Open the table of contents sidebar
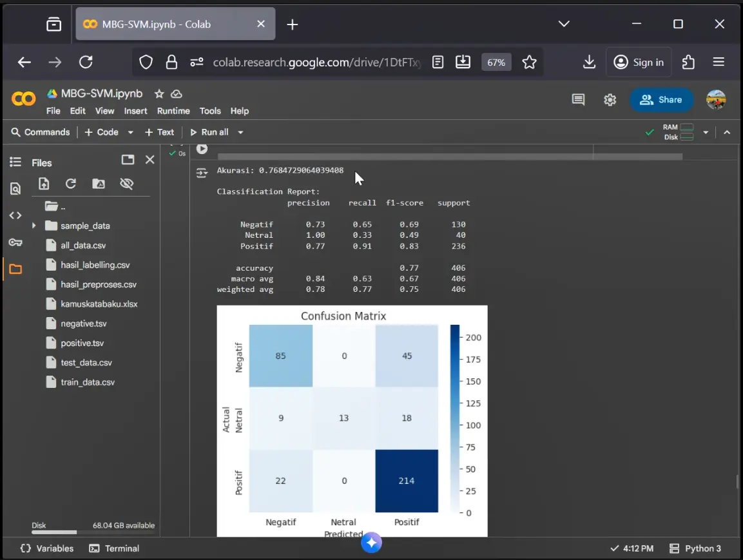Screen dimensions: 743x560 point(15,162)
